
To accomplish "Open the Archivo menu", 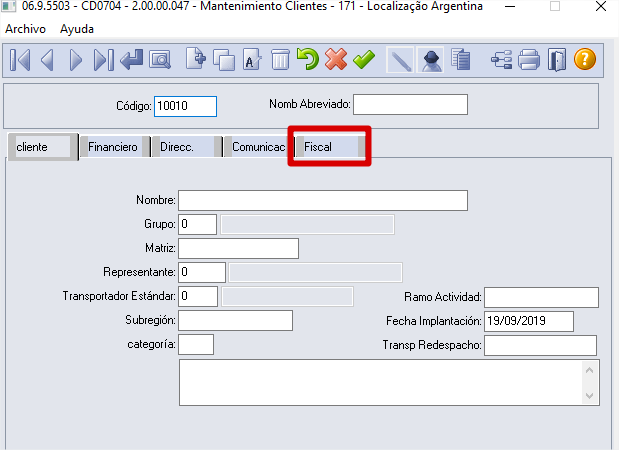I will coord(25,29).
